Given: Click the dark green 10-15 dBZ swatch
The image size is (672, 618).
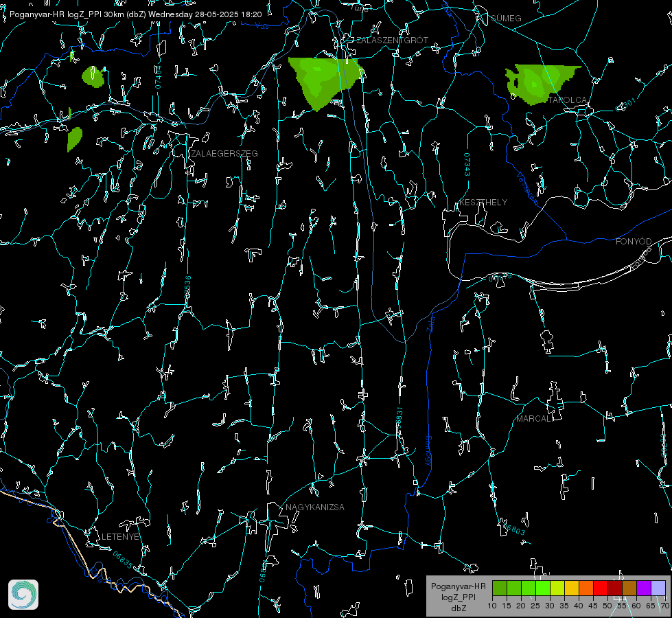Looking at the screenshot, I should 500,588.
